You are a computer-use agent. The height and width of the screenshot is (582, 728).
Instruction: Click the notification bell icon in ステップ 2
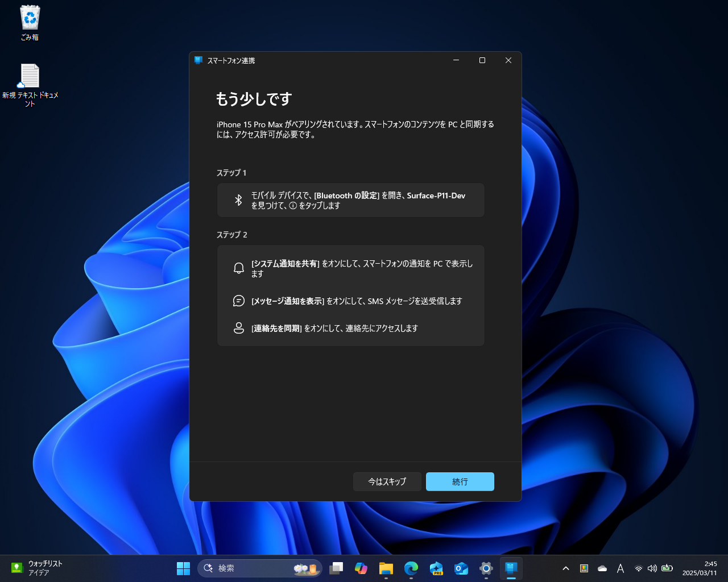click(238, 268)
